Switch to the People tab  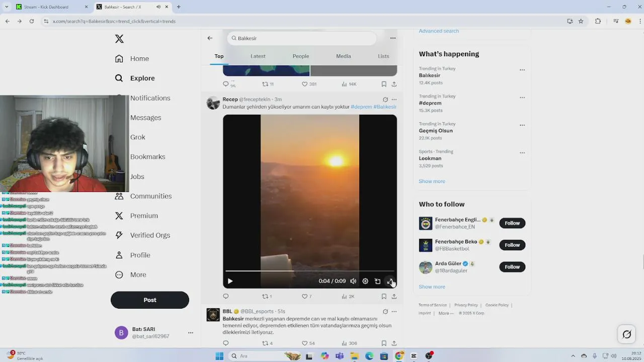pyautogui.click(x=301, y=56)
